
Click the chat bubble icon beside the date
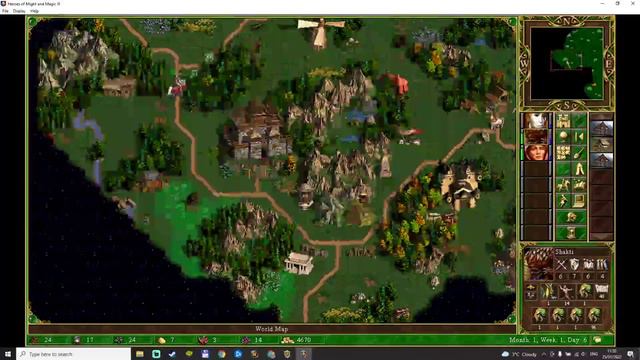click(x=598, y=340)
